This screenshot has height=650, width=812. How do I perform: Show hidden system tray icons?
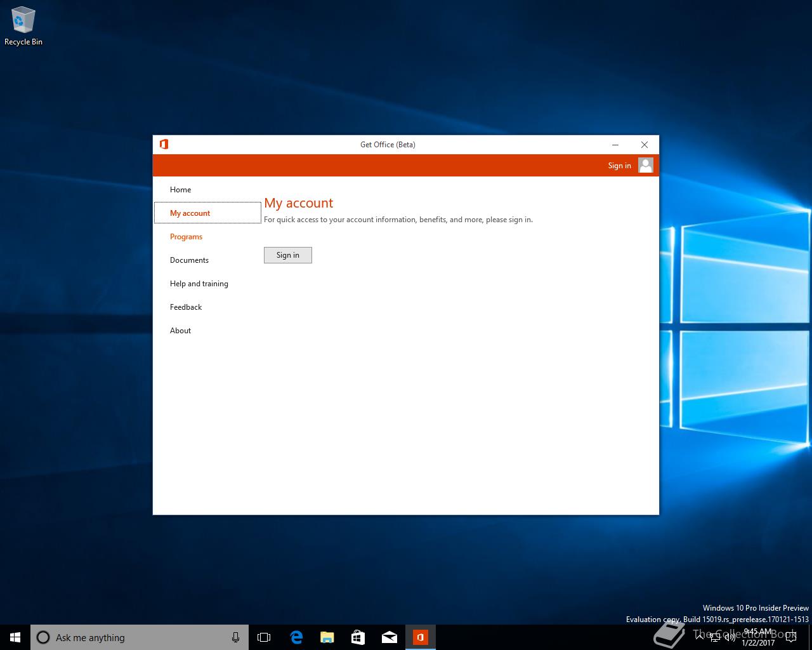(x=700, y=637)
